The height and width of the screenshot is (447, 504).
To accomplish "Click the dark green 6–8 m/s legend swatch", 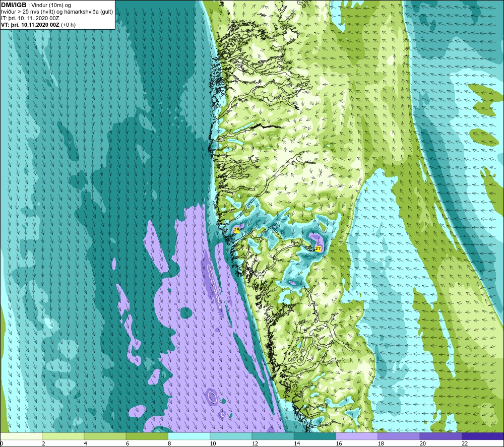I will click(x=147, y=436).
